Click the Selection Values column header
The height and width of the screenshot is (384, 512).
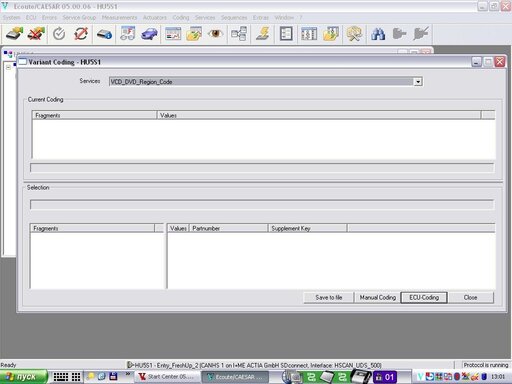(178, 228)
